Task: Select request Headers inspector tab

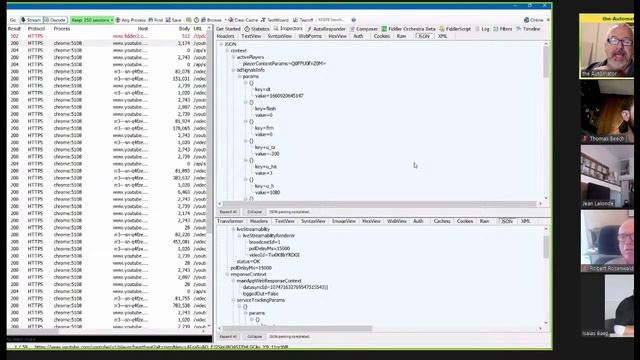Action: pyautogui.click(x=226, y=36)
